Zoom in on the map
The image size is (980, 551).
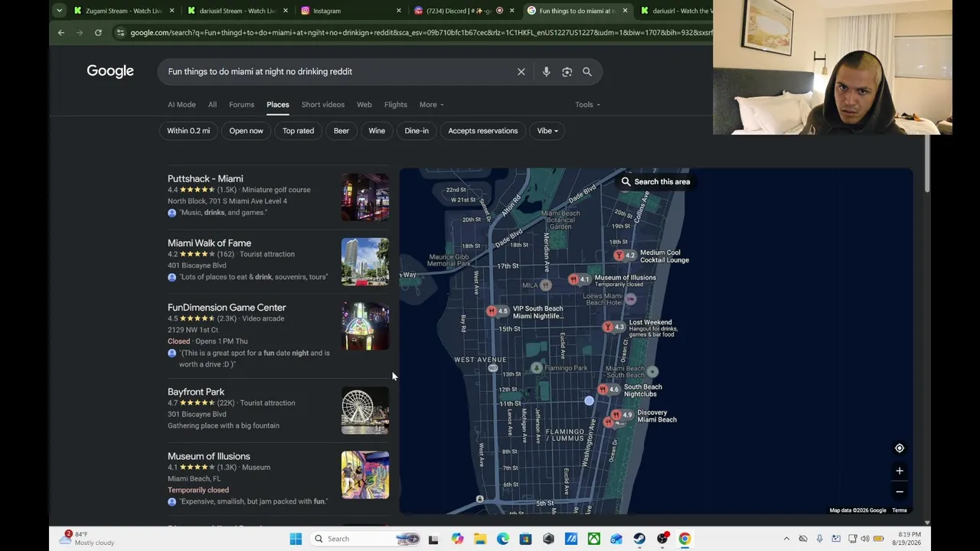pyautogui.click(x=900, y=471)
